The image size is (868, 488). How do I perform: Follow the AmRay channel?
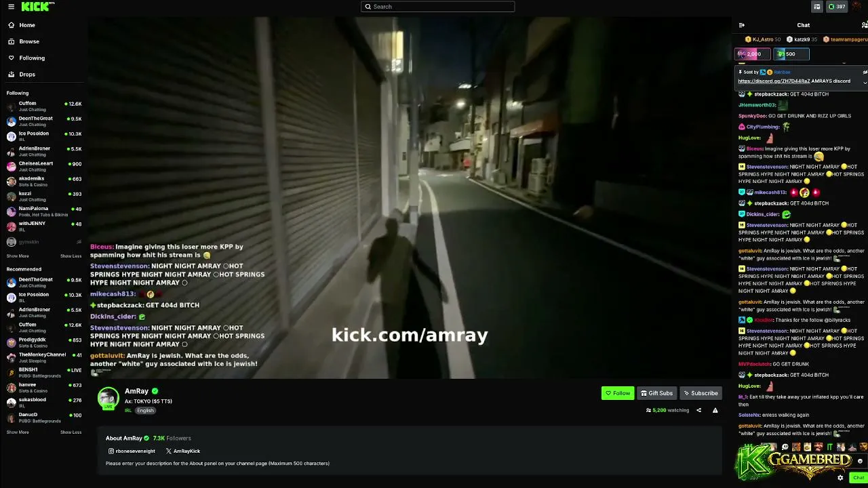[618, 393]
